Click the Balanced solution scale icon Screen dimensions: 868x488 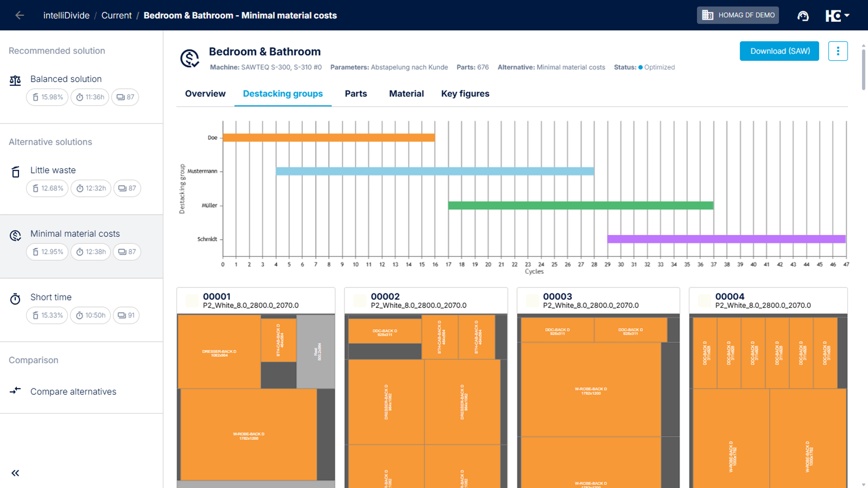pyautogui.click(x=15, y=80)
